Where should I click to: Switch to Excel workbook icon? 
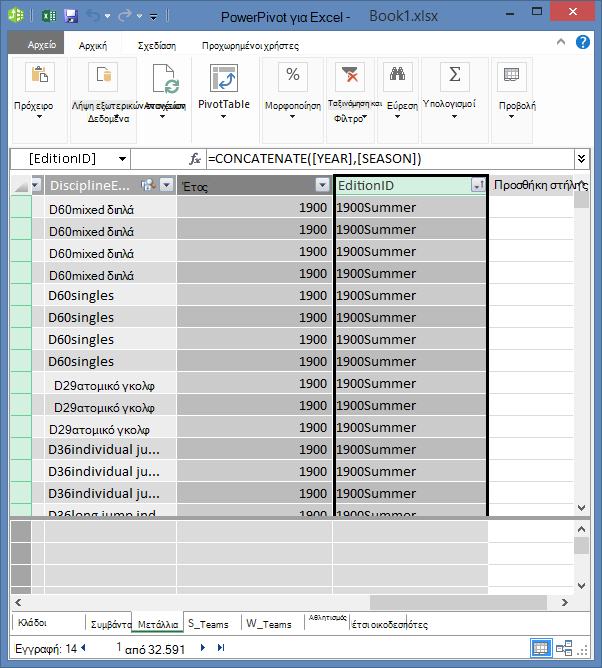pos(49,16)
